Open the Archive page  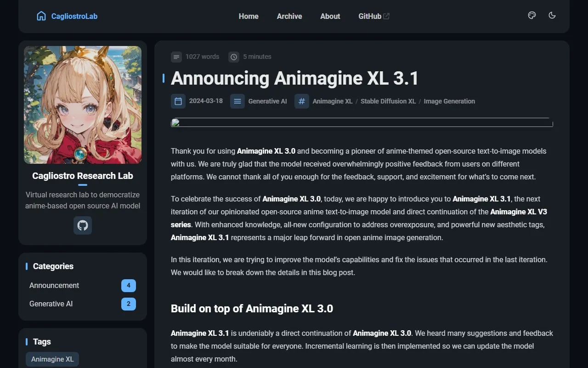tap(289, 16)
